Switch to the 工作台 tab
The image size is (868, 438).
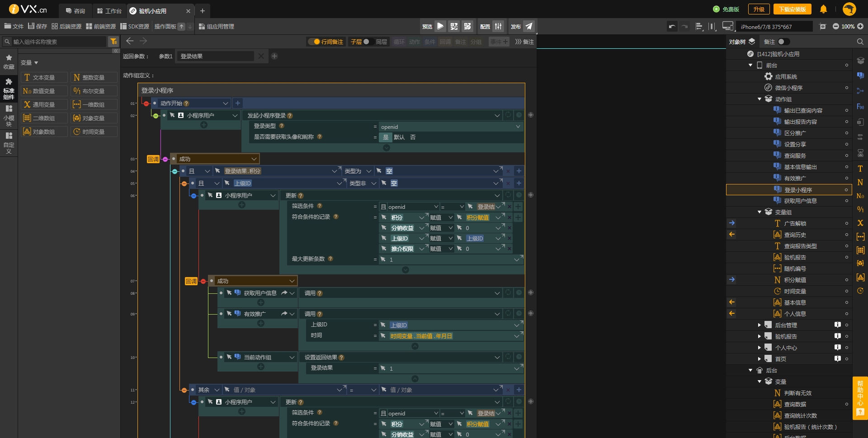coord(109,11)
